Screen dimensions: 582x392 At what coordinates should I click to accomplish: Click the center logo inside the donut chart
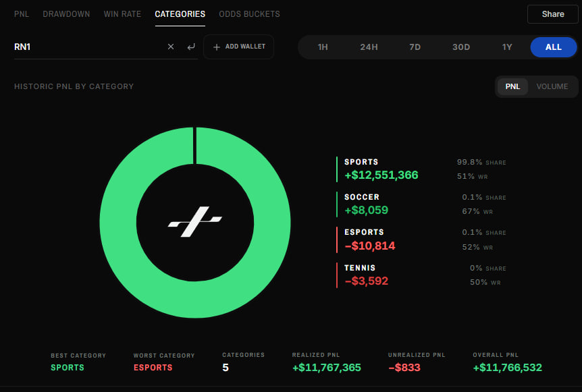195,222
